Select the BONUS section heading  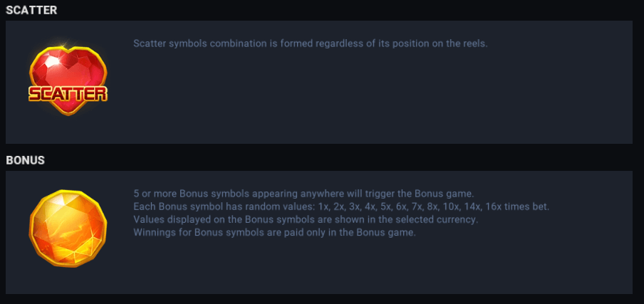[x=26, y=160]
